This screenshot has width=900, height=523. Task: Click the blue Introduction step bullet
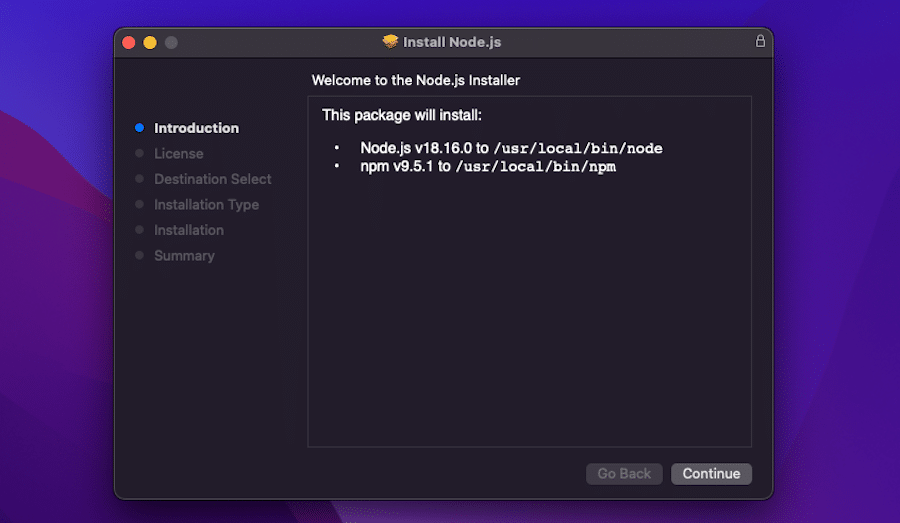pos(139,127)
